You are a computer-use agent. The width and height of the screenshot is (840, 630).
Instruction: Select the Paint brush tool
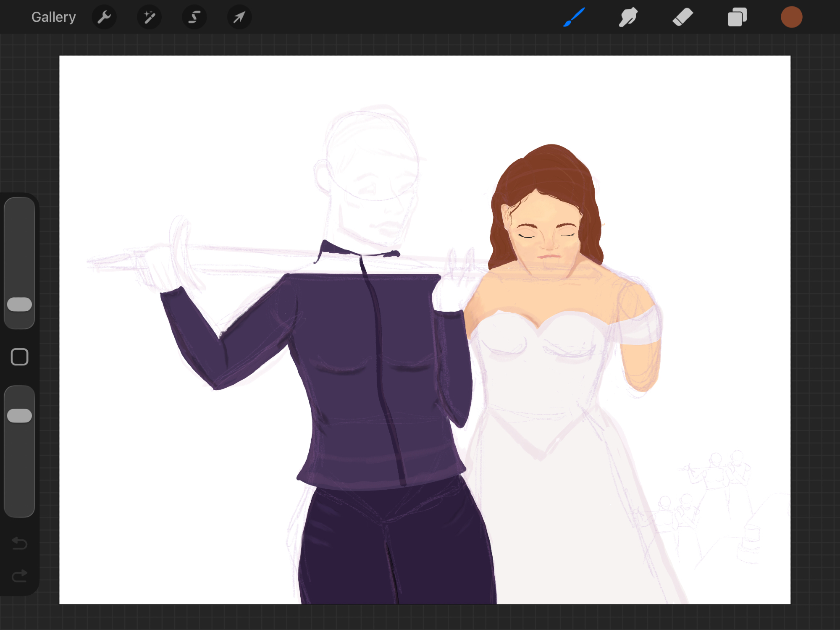point(574,17)
